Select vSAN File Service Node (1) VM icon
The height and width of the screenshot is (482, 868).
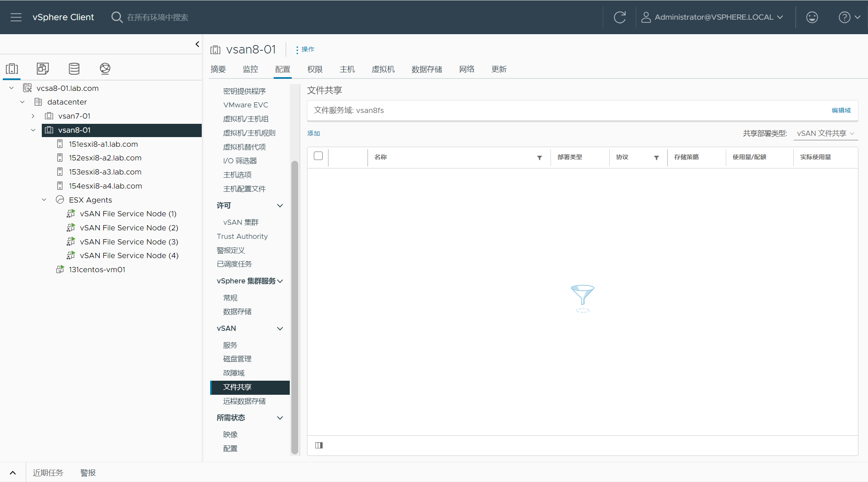pos(71,213)
